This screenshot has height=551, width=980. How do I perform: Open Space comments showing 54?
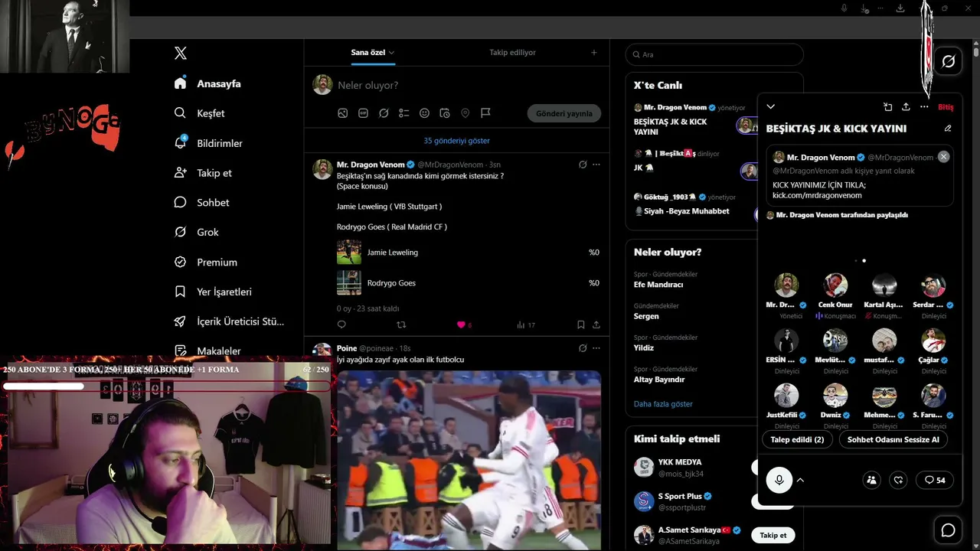coord(935,480)
